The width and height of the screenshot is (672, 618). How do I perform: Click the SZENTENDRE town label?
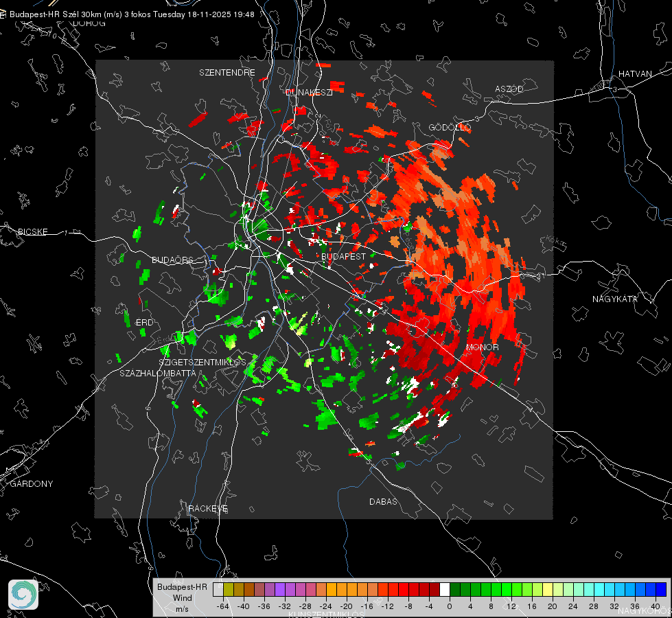[x=227, y=73]
